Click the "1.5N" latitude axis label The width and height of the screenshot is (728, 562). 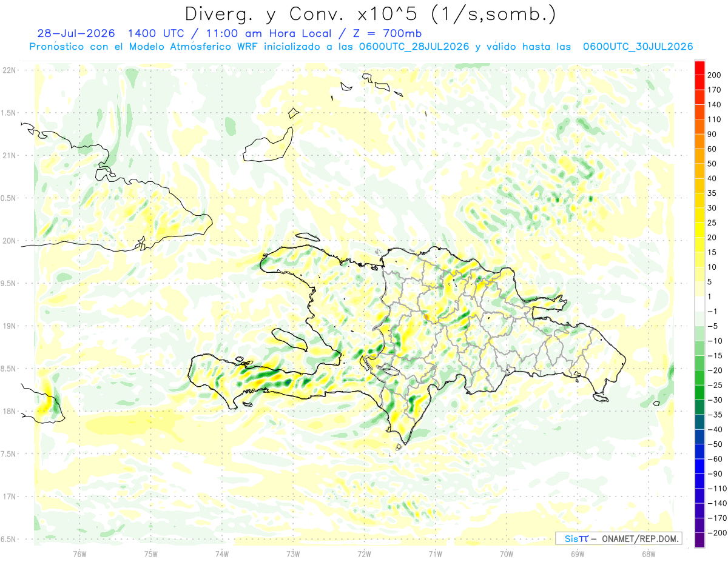click(8, 113)
